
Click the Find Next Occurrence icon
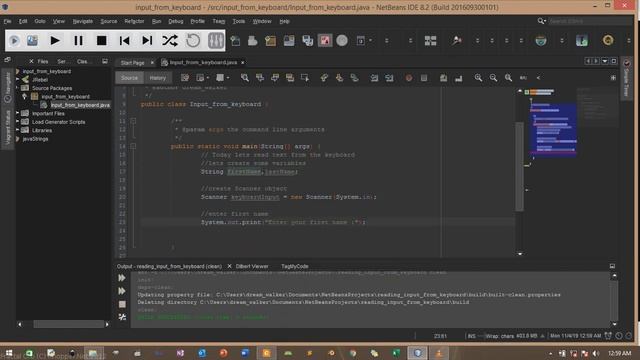click(x=275, y=78)
